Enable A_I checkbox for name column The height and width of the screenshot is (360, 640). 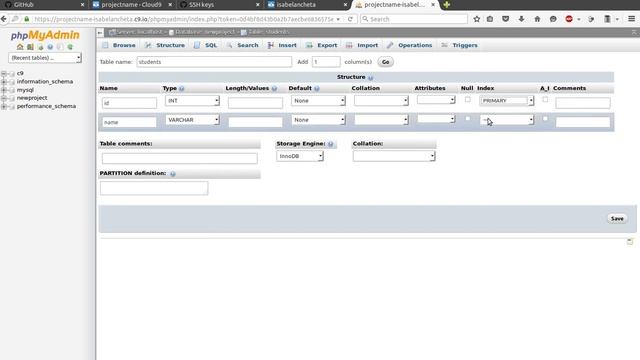(545, 119)
